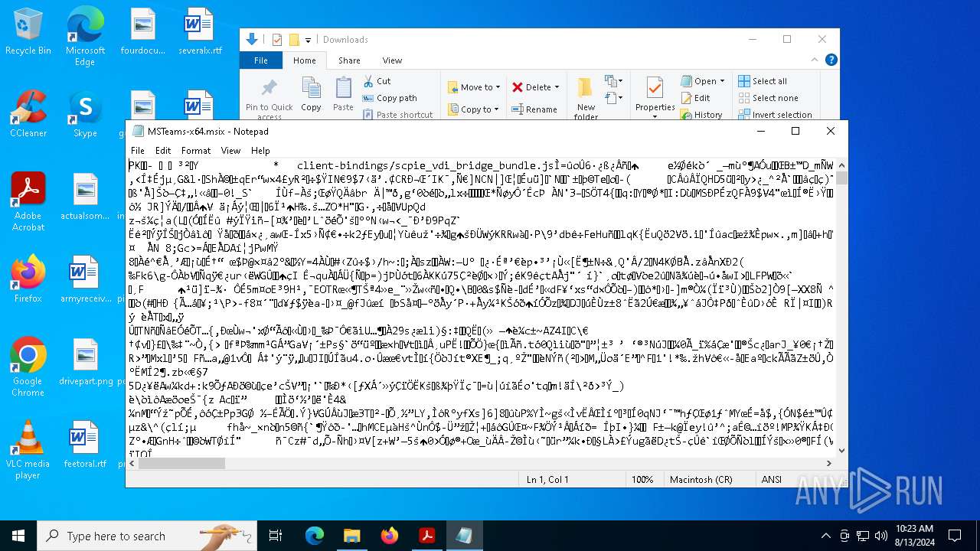980x551 pixels.
Task: Click File Explorer taskbar icon
Action: (x=351, y=536)
